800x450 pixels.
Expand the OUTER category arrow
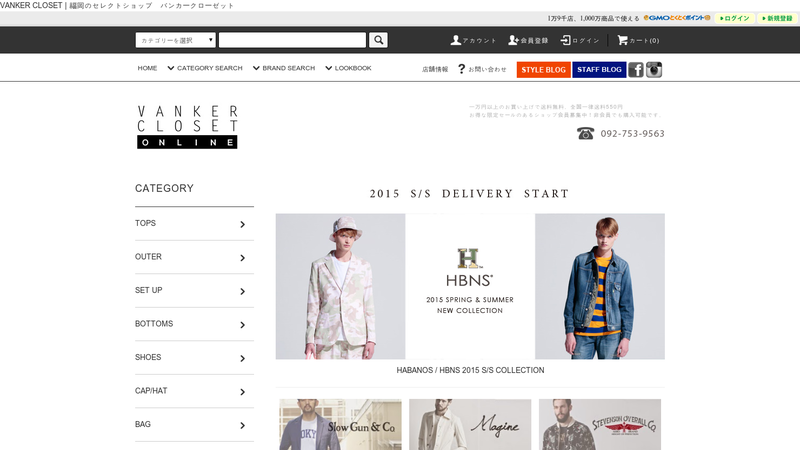point(242,258)
